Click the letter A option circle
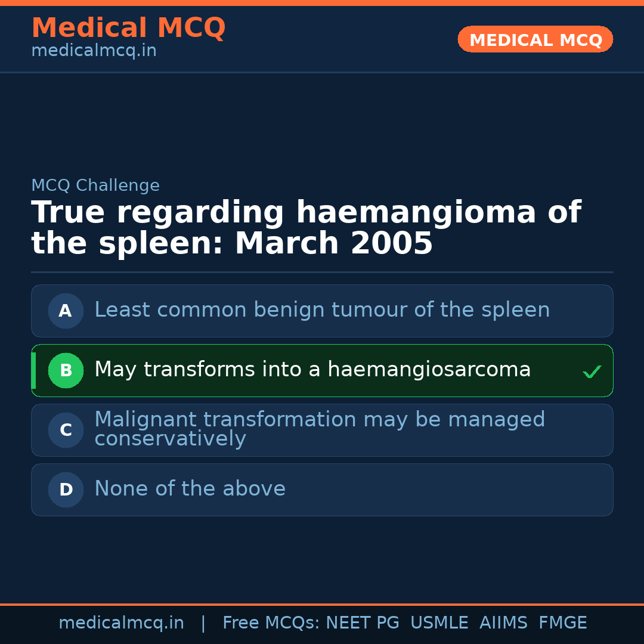This screenshot has width=644, height=644. pyautogui.click(x=66, y=311)
